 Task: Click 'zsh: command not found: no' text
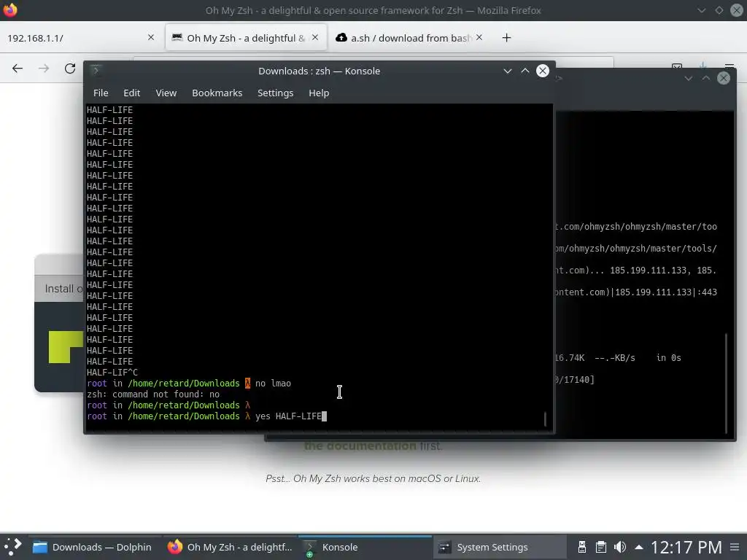pos(153,394)
